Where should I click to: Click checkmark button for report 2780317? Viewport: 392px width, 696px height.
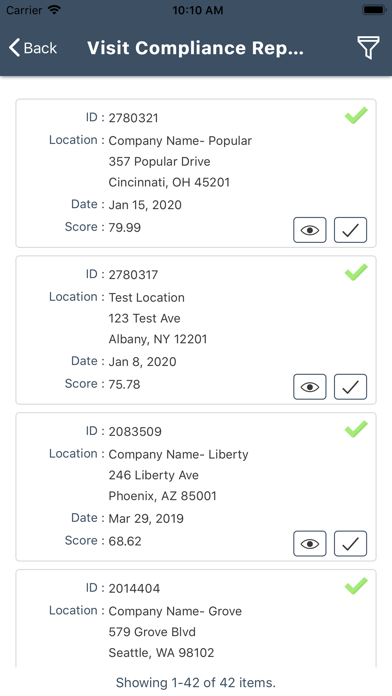(350, 387)
